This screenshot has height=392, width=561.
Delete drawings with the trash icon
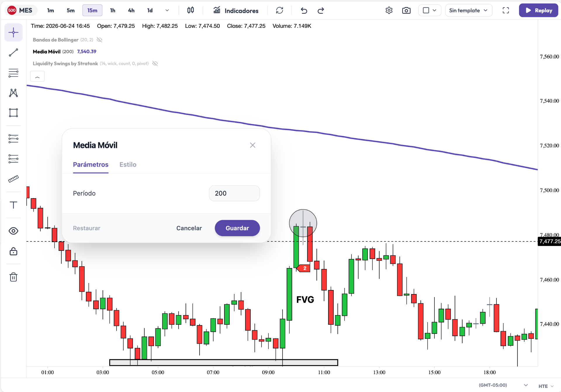[13, 277]
